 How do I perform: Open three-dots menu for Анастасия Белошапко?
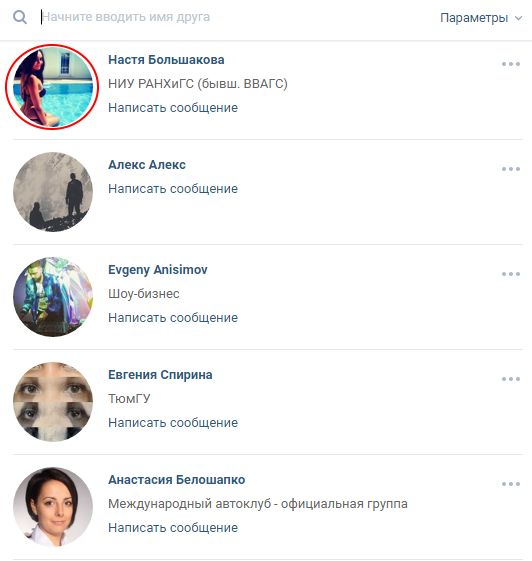click(x=511, y=484)
